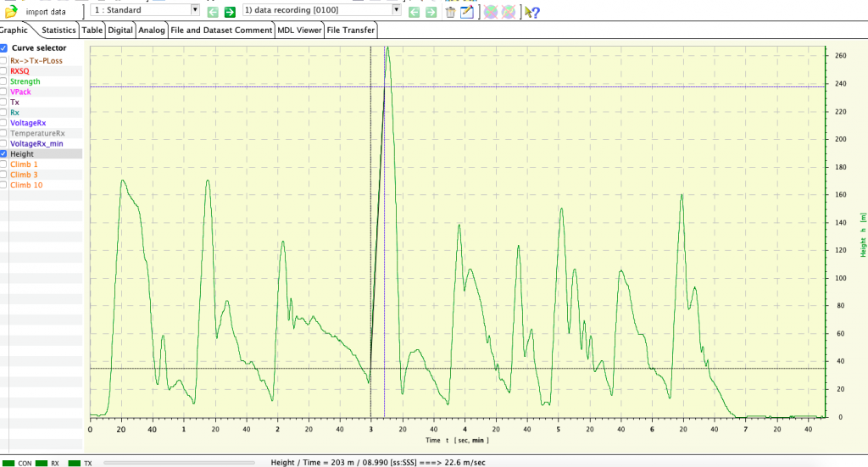Go to next device configuration with green arrow
Screen dimensions: 868x467
coord(229,11)
